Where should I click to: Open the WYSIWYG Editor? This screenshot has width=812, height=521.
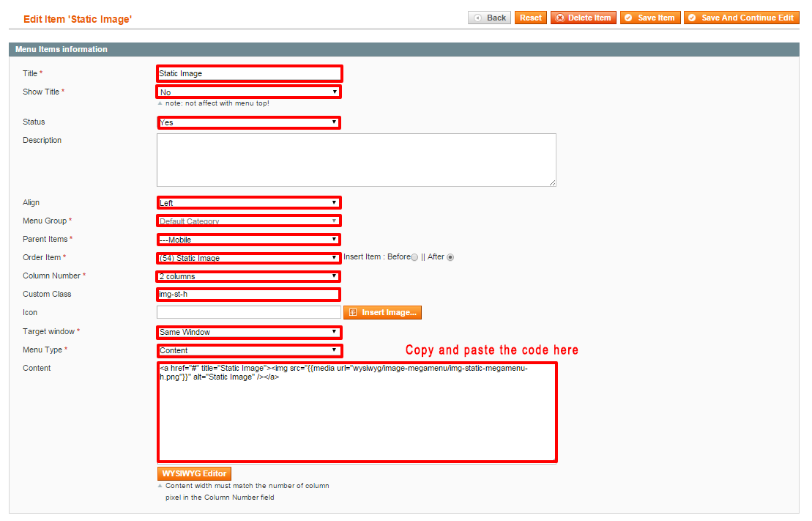(194, 473)
